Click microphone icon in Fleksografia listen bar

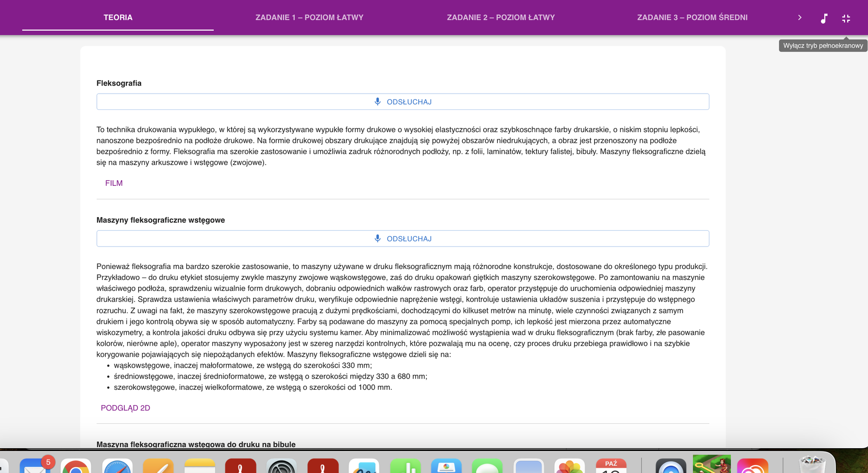click(377, 102)
